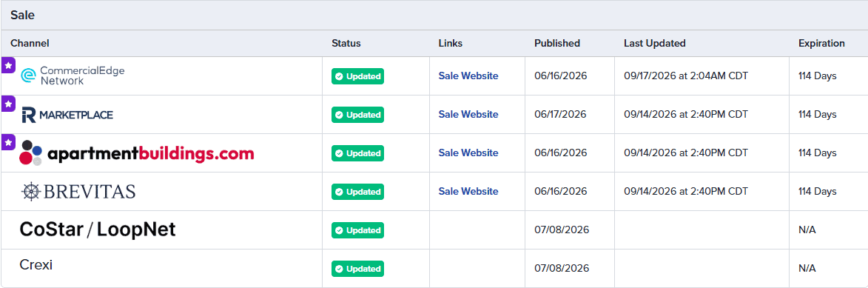The image size is (868, 288).
Task: Select published date 06/17/2026
Action: click(560, 114)
